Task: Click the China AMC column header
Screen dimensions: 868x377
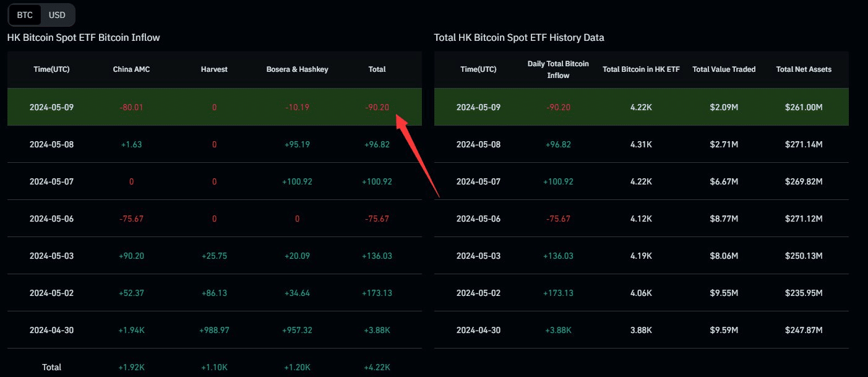Action: coord(131,69)
